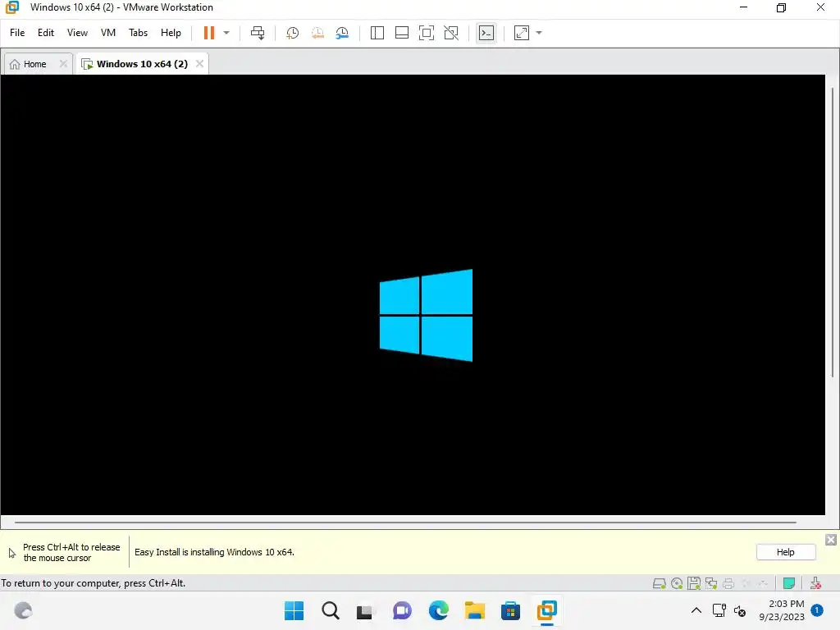Viewport: 840px width, 630px height.
Task: Open the notification badge in the tray
Action: tap(817, 610)
